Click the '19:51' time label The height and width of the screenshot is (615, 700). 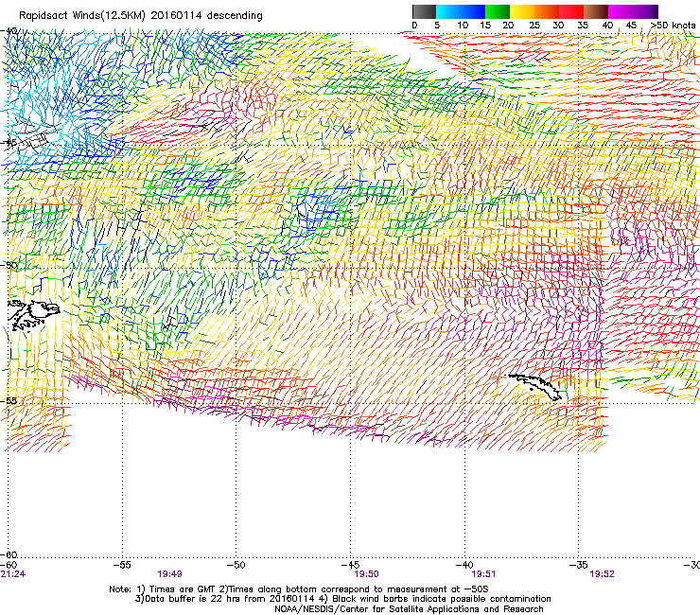click(483, 574)
